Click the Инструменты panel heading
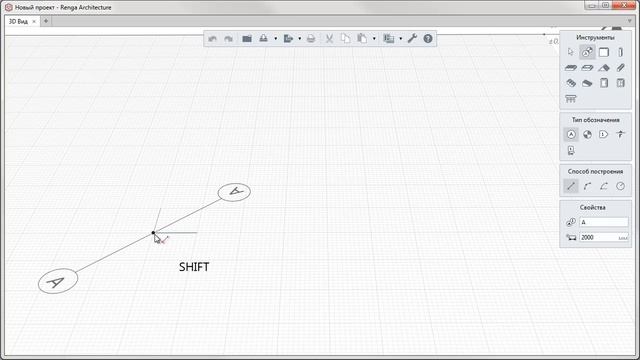640x360 pixels. 595,38
